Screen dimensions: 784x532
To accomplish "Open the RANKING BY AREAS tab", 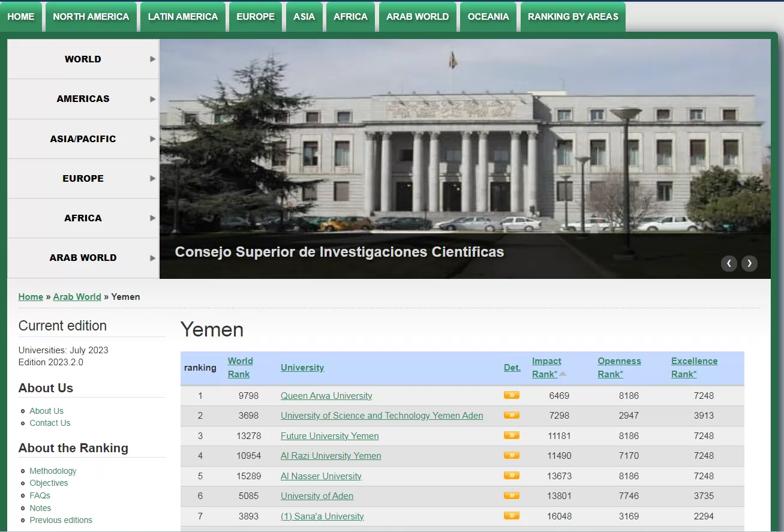I will pyautogui.click(x=573, y=17).
